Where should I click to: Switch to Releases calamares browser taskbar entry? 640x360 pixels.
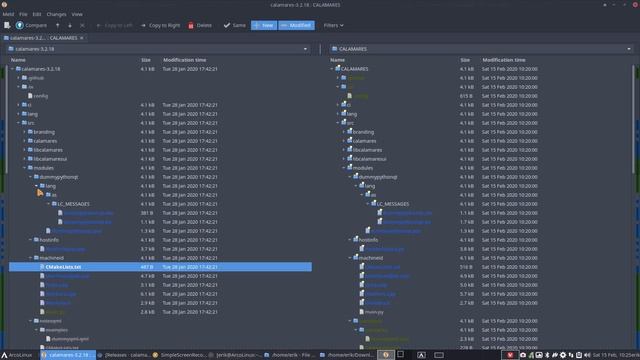coord(124,355)
